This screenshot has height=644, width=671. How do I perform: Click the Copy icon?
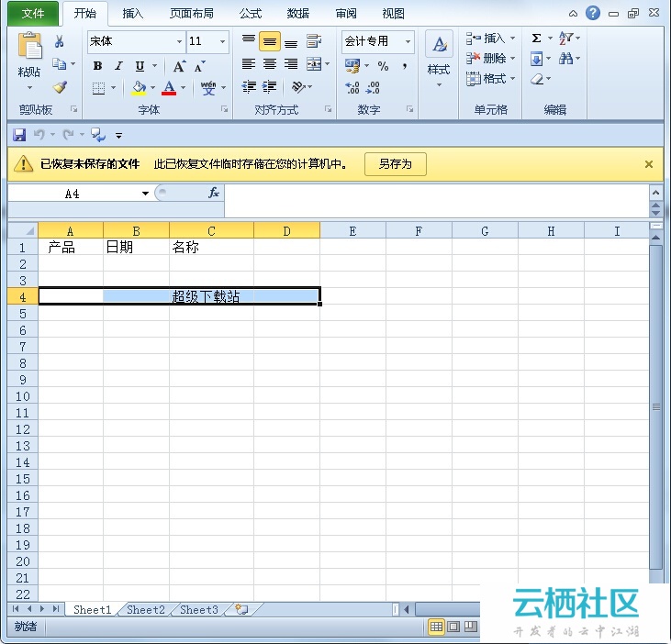pos(59,63)
